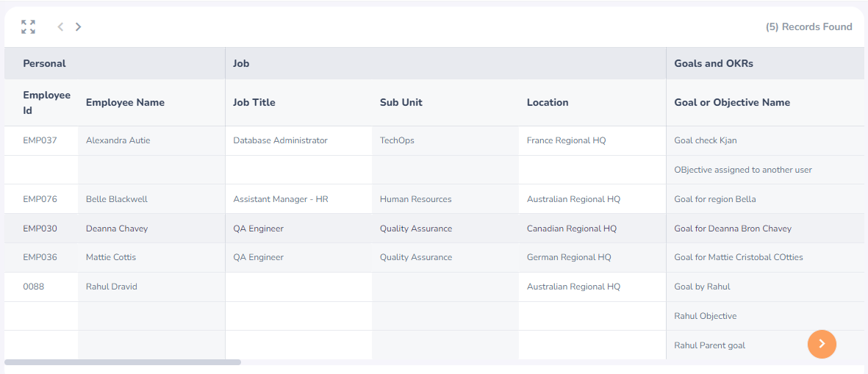This screenshot has height=374, width=868.
Task: Click the Rahul Parent goal entry
Action: tap(710, 345)
